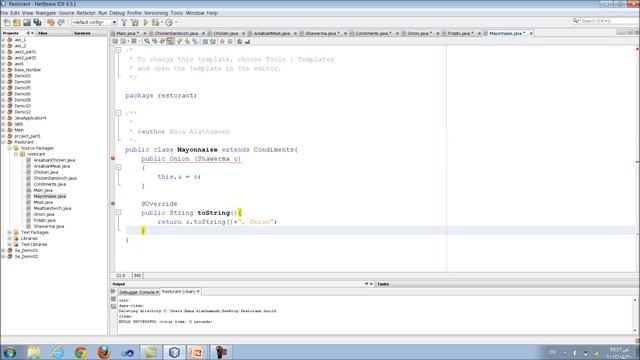Open the Debug Main Project dropdown arrow
Screen dimensions: 640x360
[162, 22]
